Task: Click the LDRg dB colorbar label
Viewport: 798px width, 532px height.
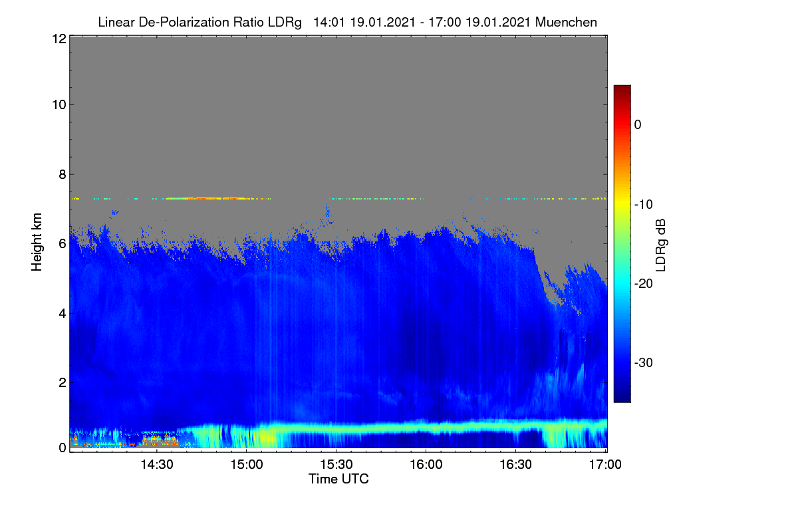Action: tap(662, 244)
